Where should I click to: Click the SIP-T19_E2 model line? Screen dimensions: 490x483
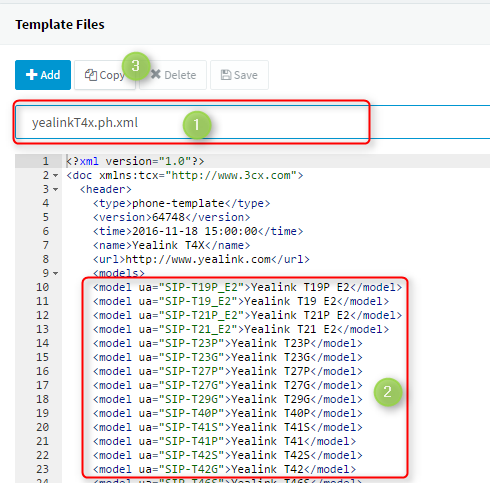click(241, 301)
